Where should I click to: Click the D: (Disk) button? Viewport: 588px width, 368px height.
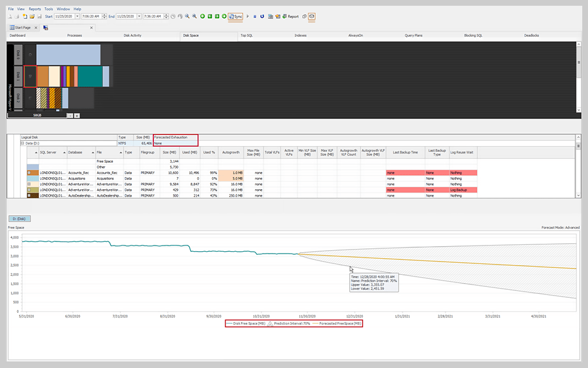pyautogui.click(x=21, y=218)
